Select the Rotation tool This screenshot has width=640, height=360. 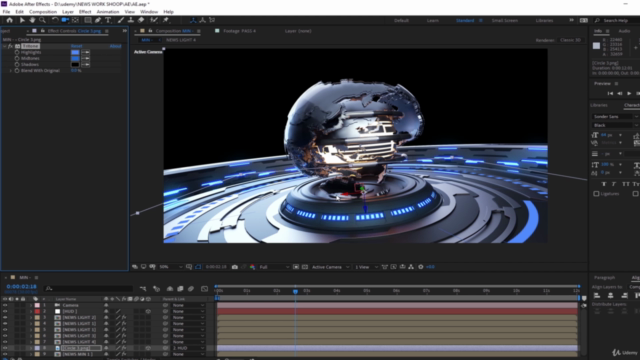coord(55,20)
